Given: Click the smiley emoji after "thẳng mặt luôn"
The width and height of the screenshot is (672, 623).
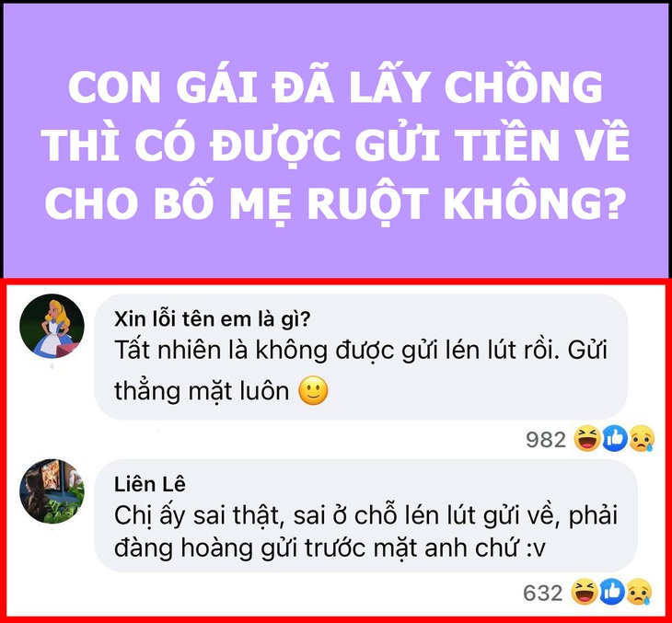Looking at the screenshot, I should click(x=313, y=391).
